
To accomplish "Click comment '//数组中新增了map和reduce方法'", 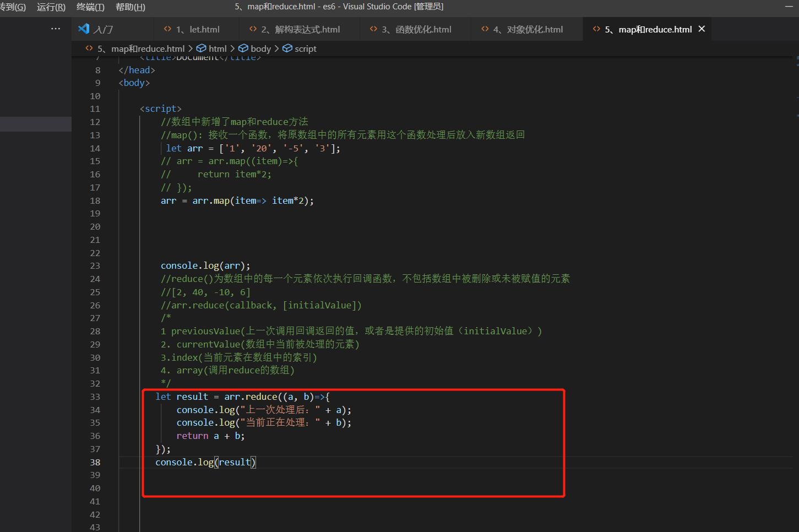I will tap(235, 122).
